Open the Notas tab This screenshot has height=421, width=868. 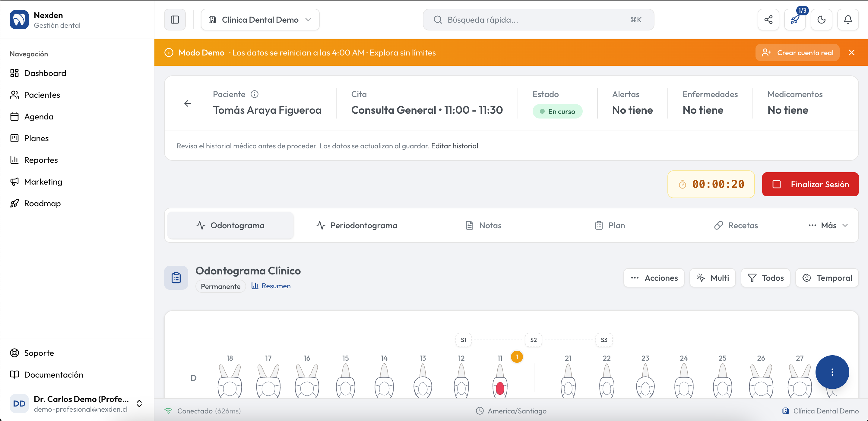point(483,225)
